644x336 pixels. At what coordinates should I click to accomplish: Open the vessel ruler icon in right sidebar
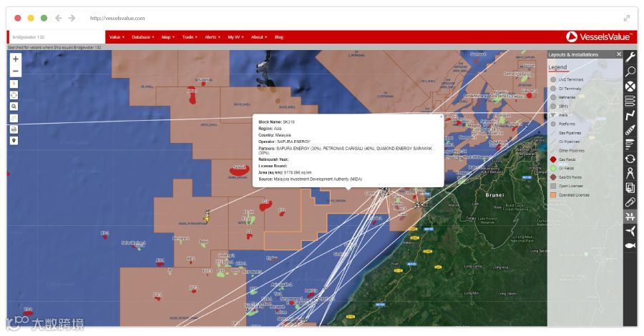pyautogui.click(x=630, y=130)
